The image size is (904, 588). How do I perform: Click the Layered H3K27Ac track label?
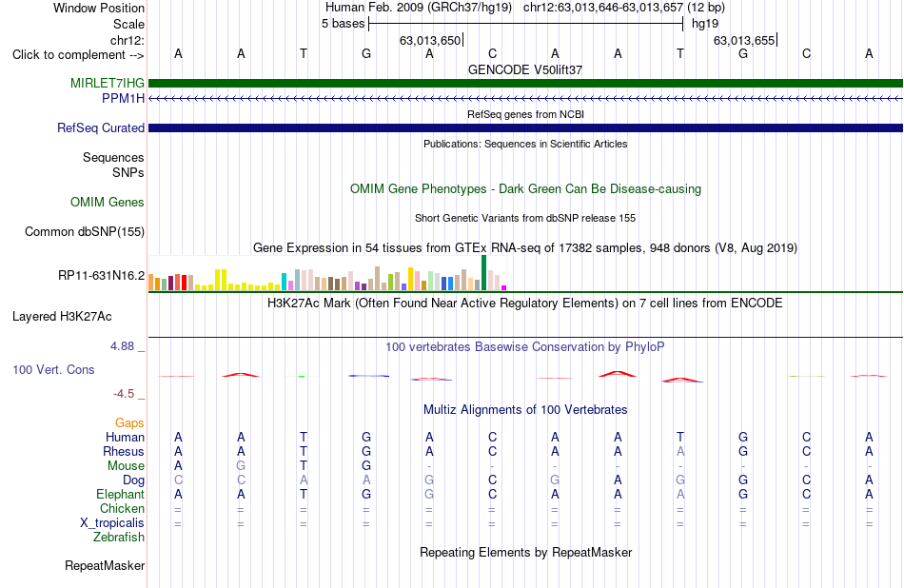point(62,317)
